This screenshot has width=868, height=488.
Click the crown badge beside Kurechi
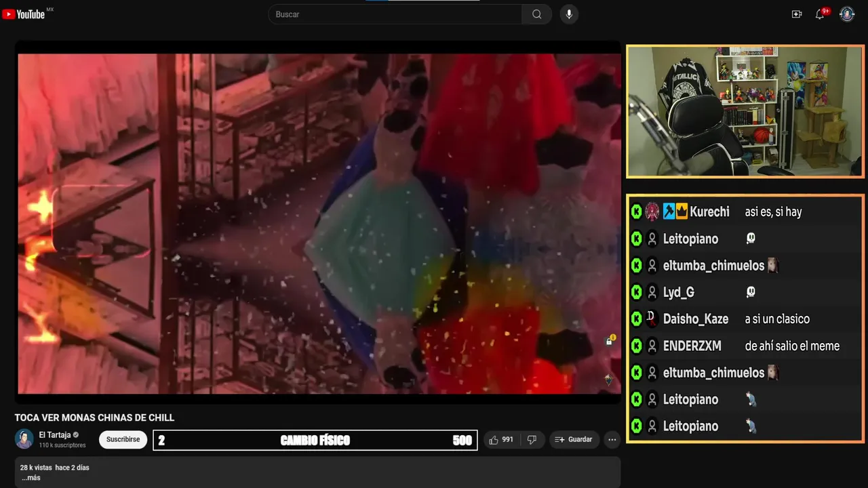682,211
